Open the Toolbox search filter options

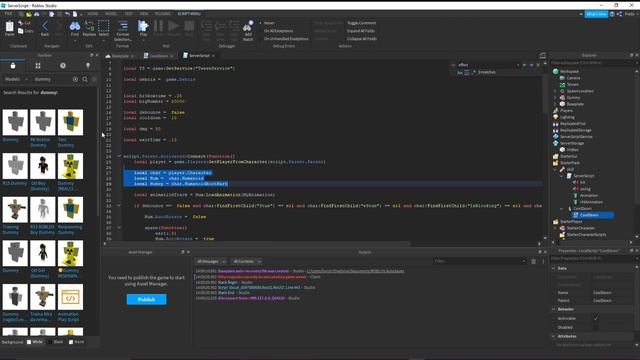pyautogui.click(x=94, y=79)
